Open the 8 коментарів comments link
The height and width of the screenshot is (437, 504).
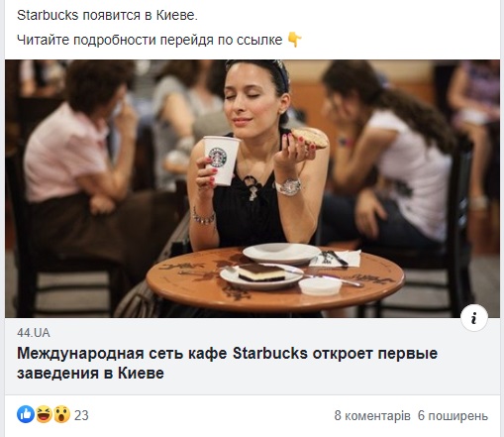(372, 415)
